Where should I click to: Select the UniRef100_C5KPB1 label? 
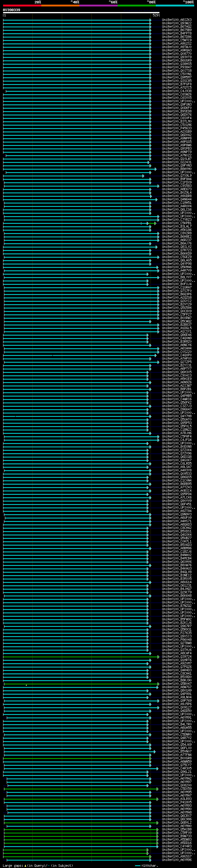click(177, 223)
